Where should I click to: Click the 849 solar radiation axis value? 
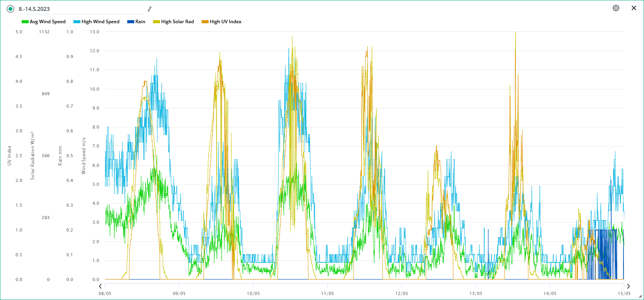pos(46,94)
